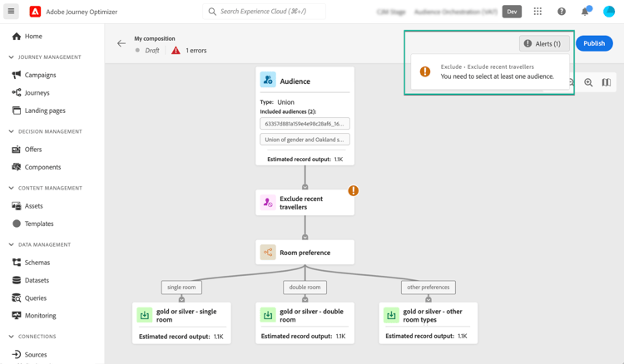Click the save icon of single room node
Screen dimensions: 624x364
(145, 315)
